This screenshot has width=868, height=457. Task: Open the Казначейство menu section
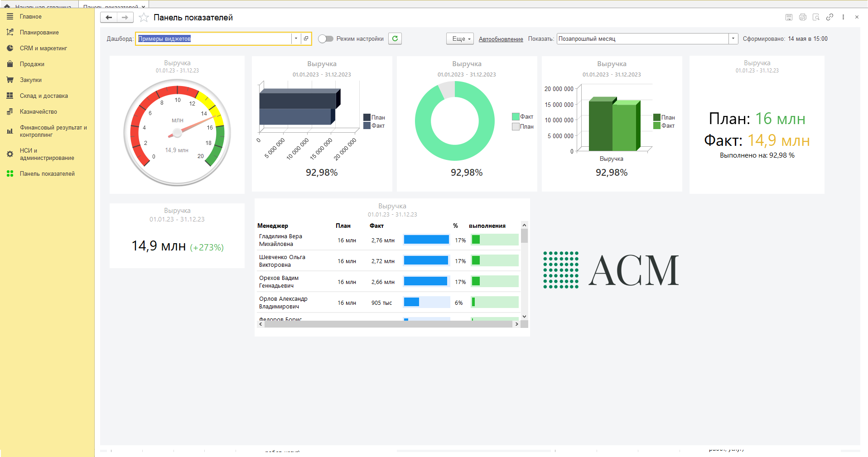point(38,111)
